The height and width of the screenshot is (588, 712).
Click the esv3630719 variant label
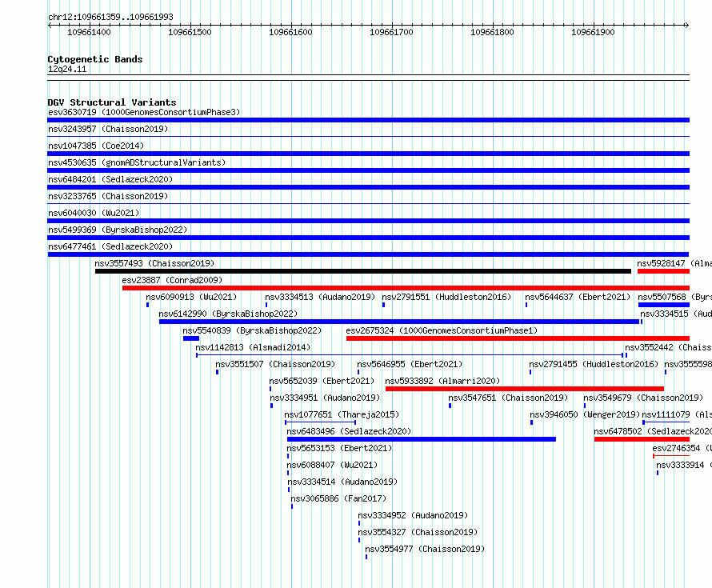pos(144,112)
